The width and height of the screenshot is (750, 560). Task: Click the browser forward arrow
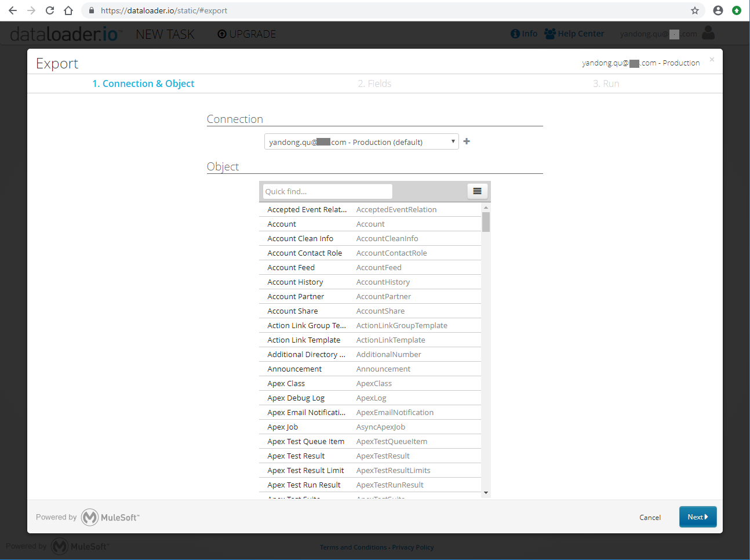tap(31, 10)
